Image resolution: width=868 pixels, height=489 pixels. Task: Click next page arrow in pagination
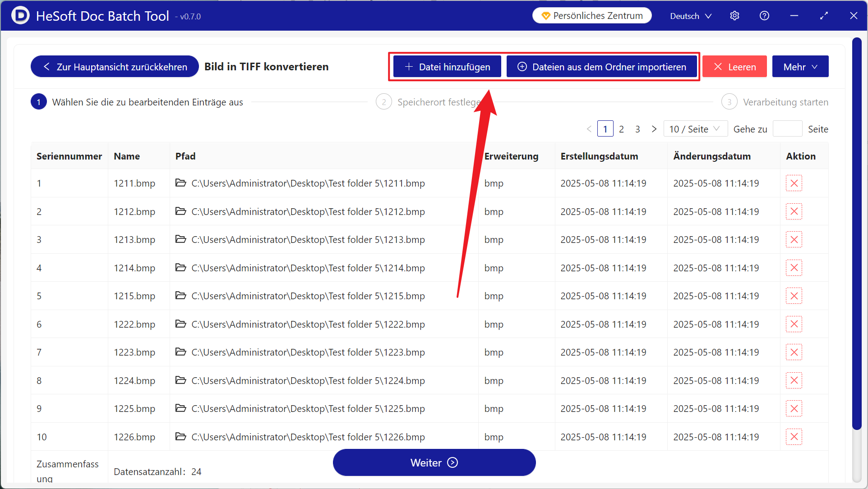point(654,129)
